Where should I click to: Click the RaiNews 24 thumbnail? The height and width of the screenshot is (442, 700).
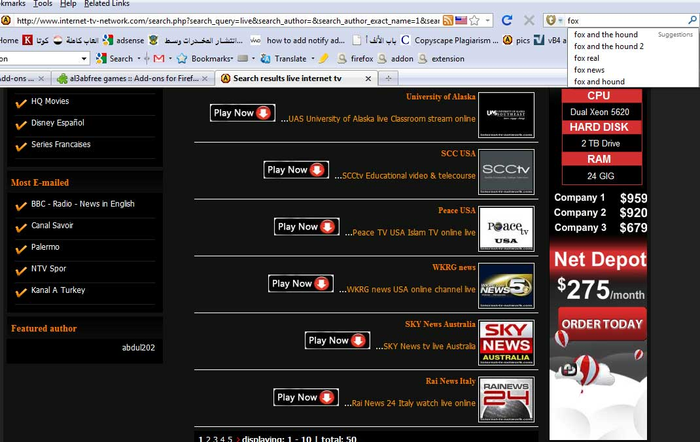506,400
